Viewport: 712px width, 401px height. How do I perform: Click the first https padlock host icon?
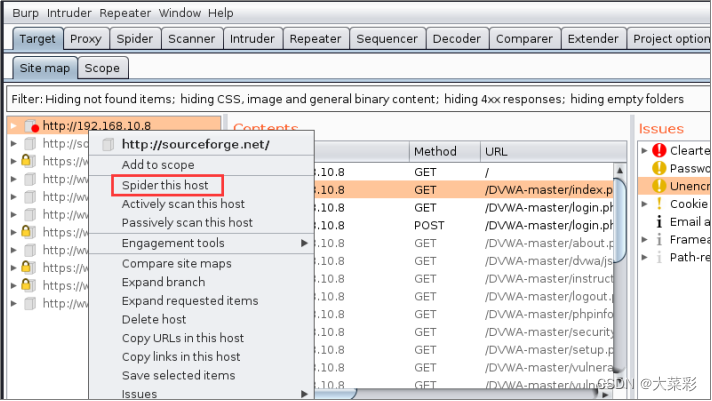click(27, 160)
